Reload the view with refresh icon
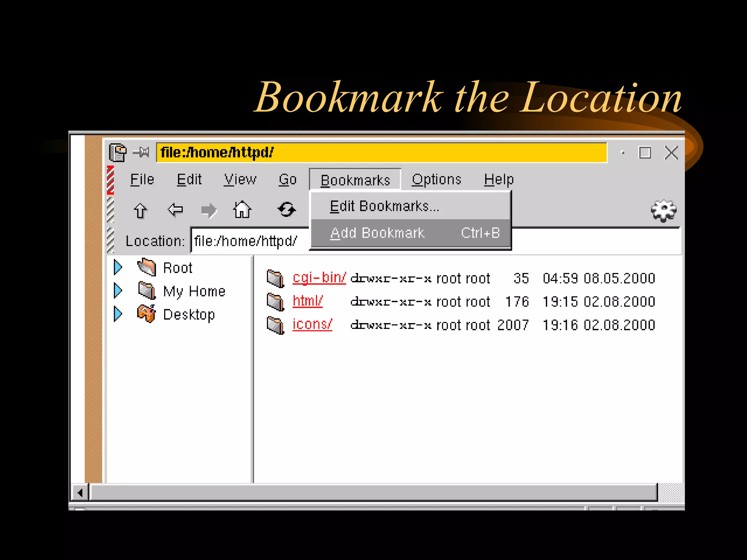The width and height of the screenshot is (747, 560). pyautogui.click(x=287, y=210)
